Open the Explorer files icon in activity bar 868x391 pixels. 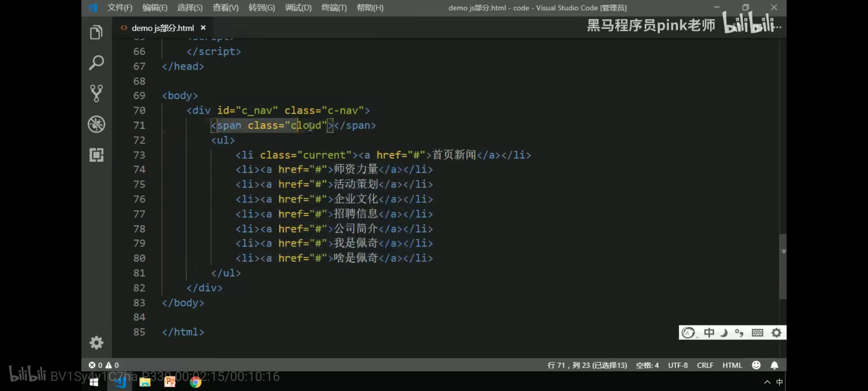96,33
